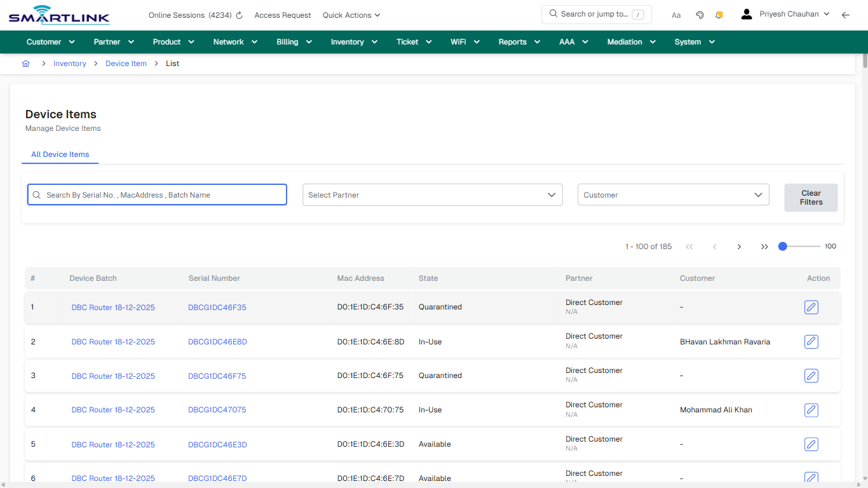Switch to the All Device Items tab
The height and width of the screenshot is (488, 868).
60,154
